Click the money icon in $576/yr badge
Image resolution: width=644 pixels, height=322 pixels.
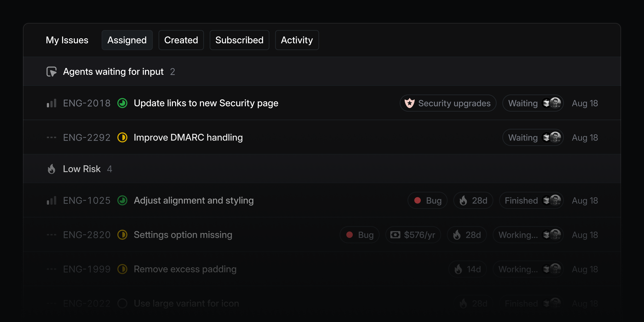click(395, 235)
